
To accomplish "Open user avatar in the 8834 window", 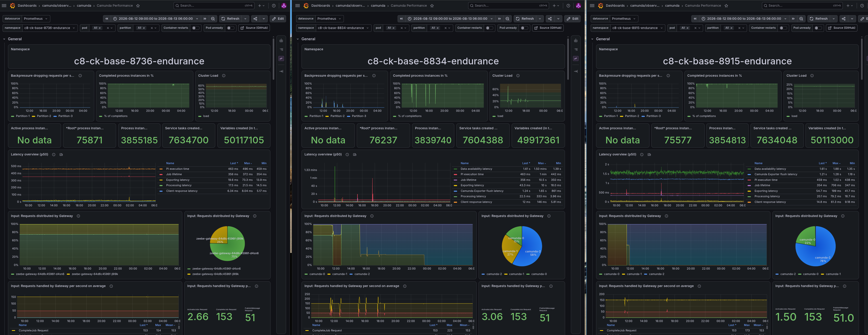I will click(578, 6).
